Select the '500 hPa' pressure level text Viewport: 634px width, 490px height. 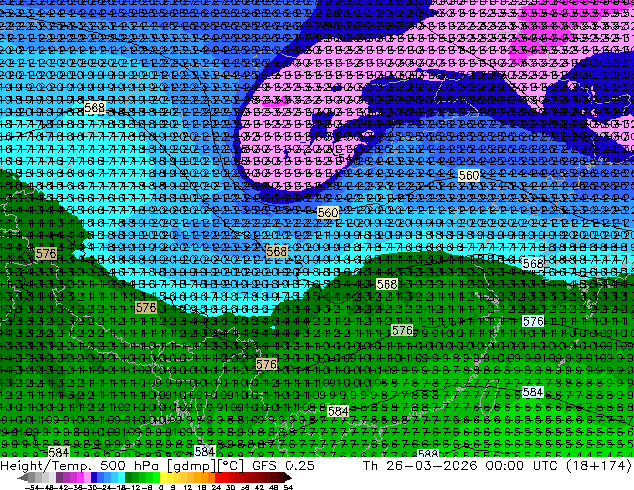pyautogui.click(x=132, y=465)
